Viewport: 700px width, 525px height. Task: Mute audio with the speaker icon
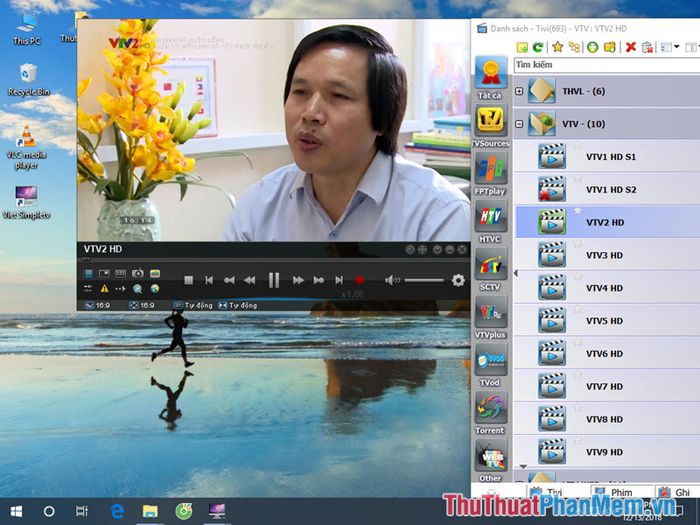click(392, 280)
